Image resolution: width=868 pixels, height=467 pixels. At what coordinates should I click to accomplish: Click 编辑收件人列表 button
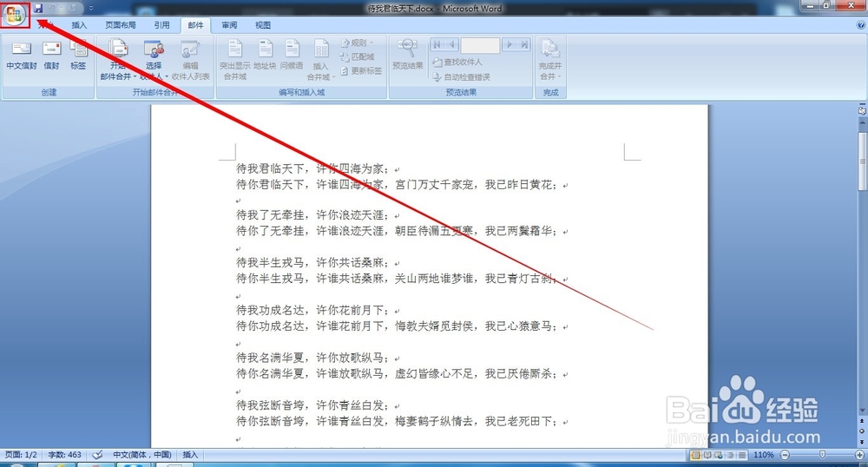click(x=190, y=60)
